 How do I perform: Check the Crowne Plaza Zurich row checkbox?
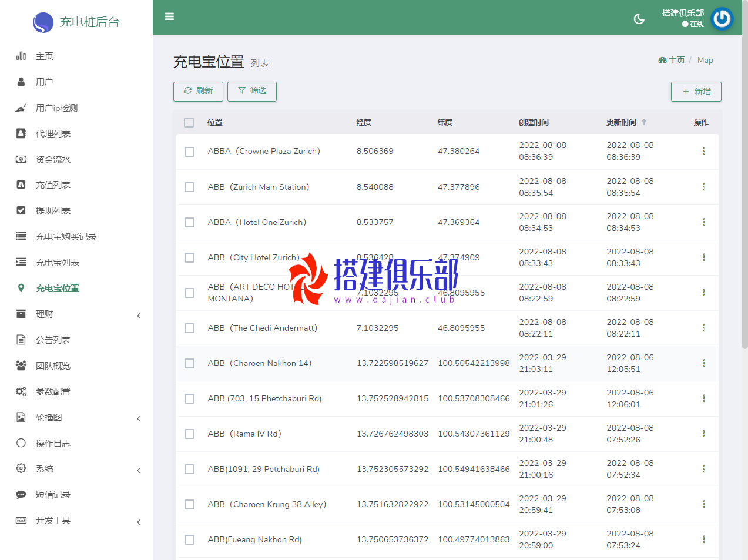(189, 152)
